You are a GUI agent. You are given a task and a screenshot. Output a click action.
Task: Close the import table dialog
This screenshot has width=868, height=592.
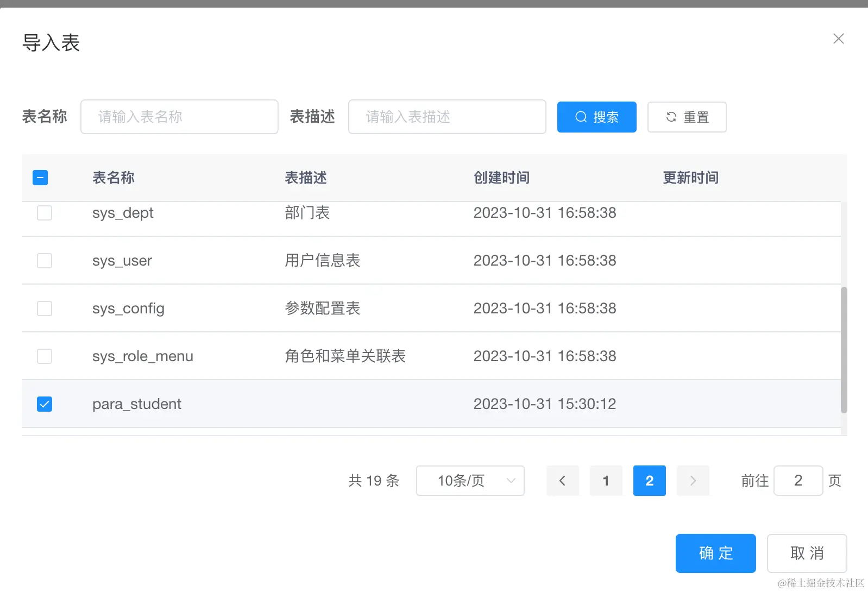click(838, 39)
